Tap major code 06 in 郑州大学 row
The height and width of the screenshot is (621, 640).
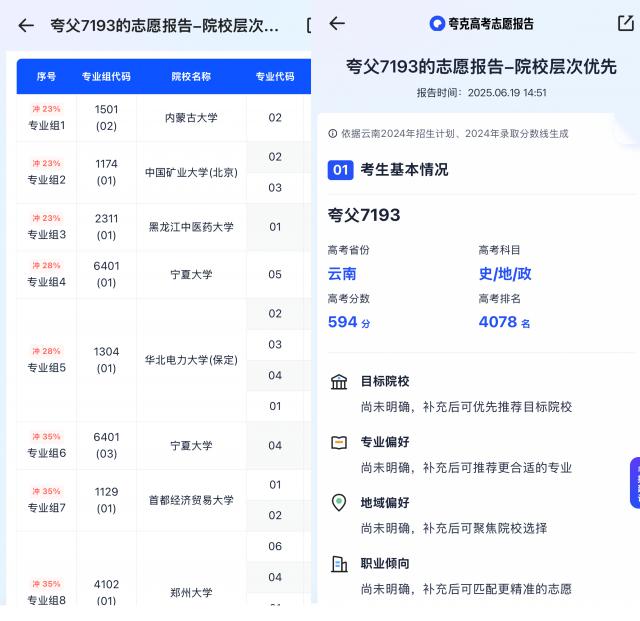tap(275, 546)
